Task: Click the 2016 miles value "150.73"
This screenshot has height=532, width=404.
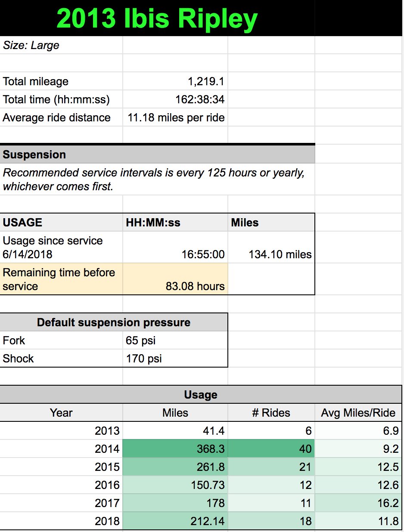Action: click(x=175, y=485)
